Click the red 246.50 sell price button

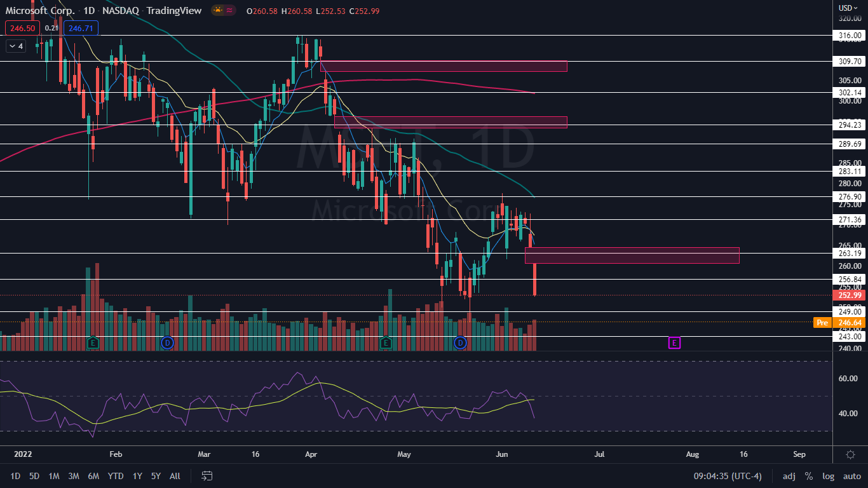click(23, 27)
